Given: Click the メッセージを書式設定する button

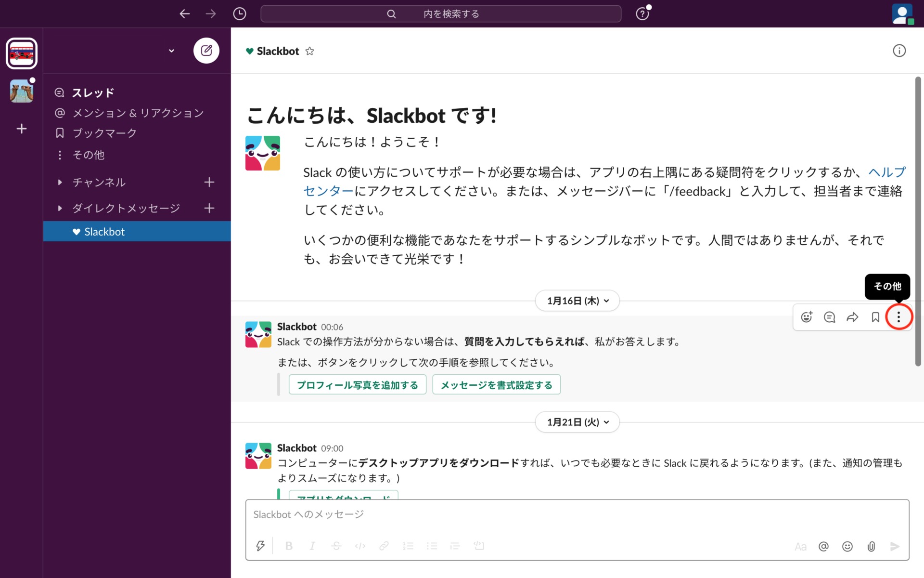Looking at the screenshot, I should pyautogui.click(x=496, y=385).
